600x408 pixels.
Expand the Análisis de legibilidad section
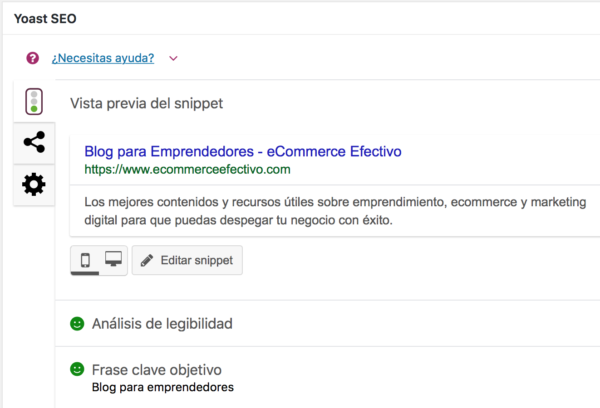[328, 324]
